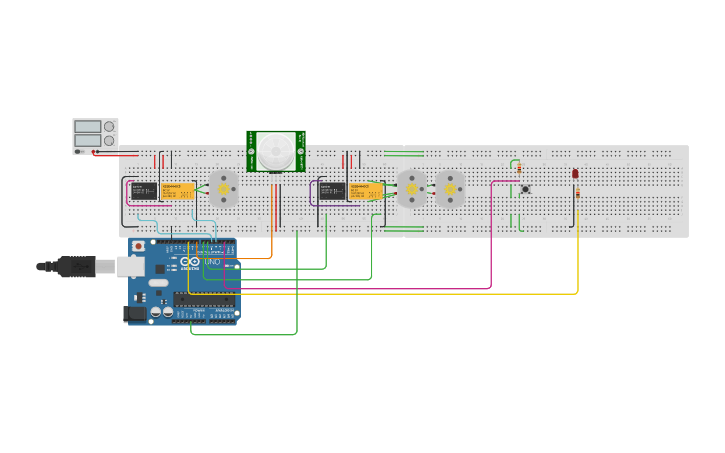
Task: Select the resistor above the pushbutton
Action: (x=519, y=169)
